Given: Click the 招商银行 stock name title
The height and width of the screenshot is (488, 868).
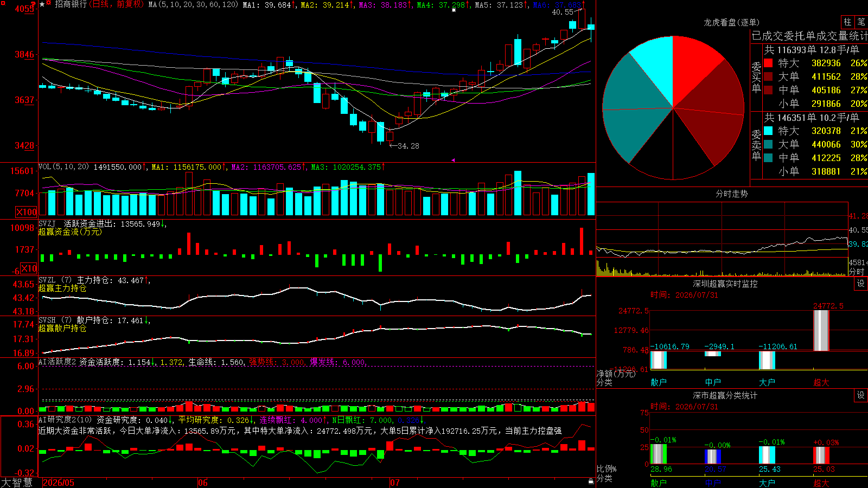Looking at the screenshot, I should coord(71,4).
